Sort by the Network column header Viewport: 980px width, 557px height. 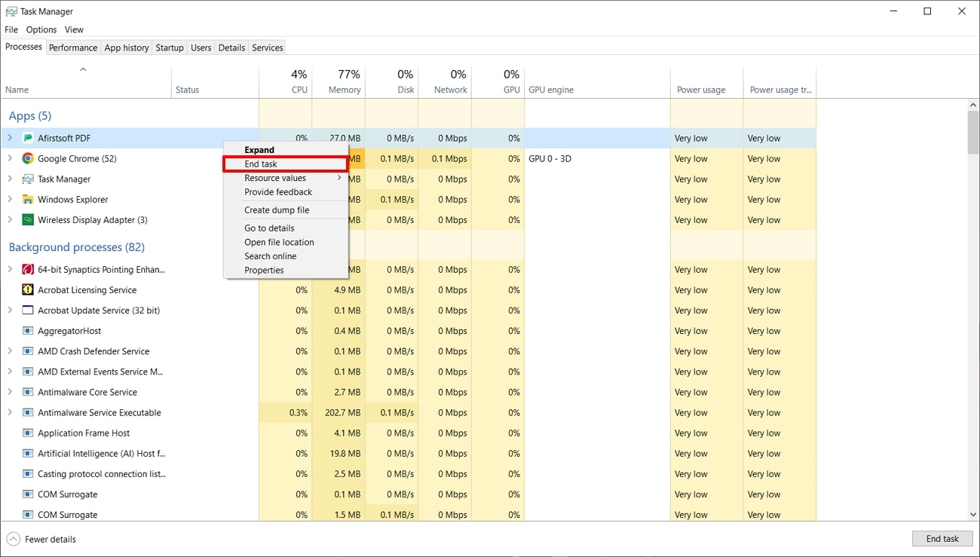445,82
